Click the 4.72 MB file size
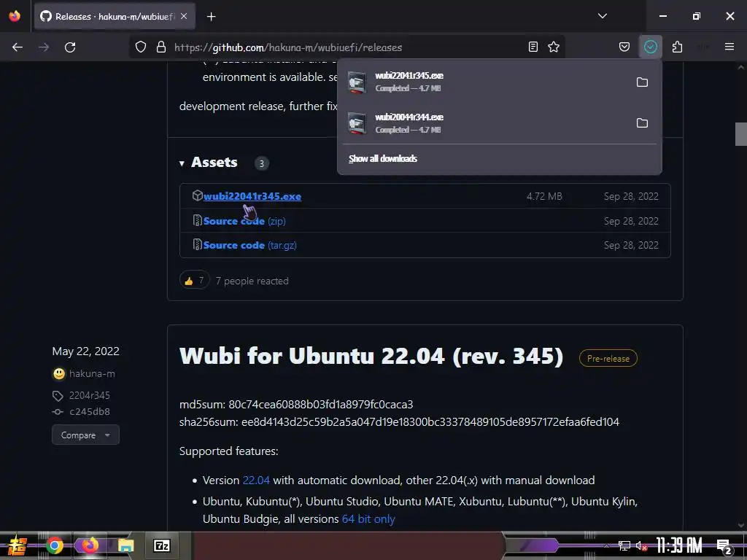Screen dimensions: 747x560 click(x=544, y=196)
